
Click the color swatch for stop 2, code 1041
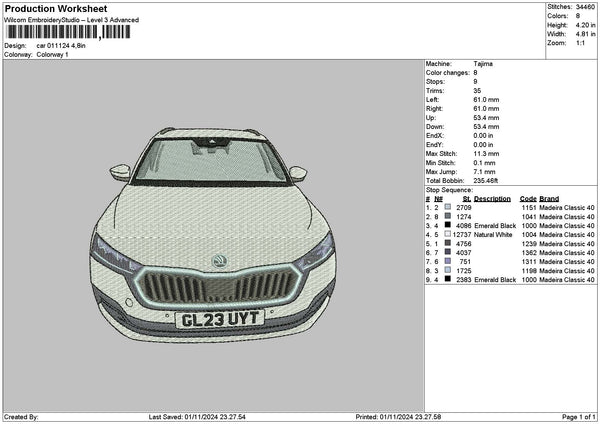tap(448, 216)
